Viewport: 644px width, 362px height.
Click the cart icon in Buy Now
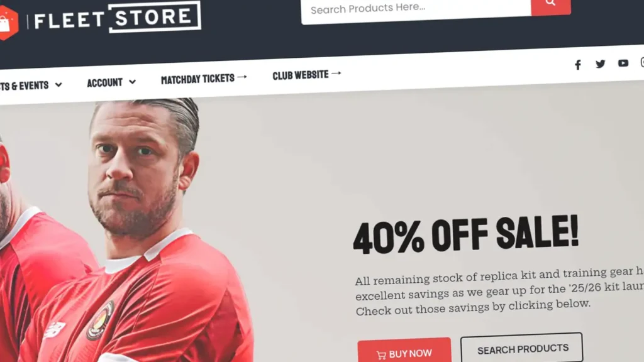[x=381, y=355]
